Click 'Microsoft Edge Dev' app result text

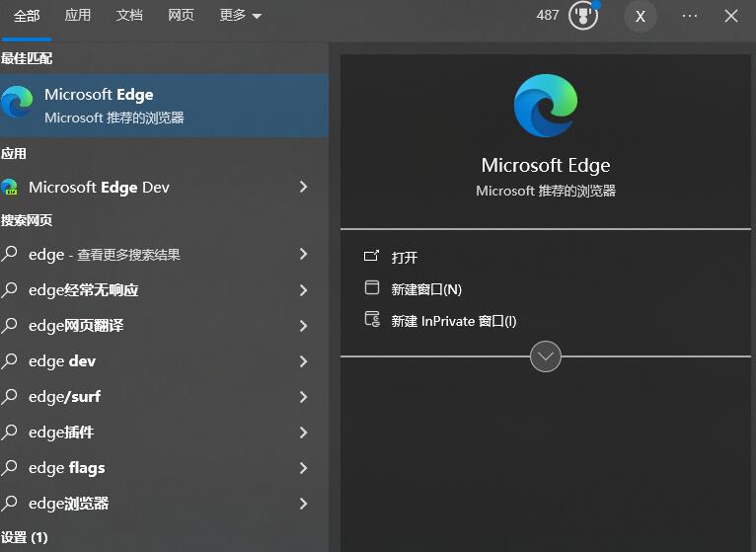pyautogui.click(x=99, y=188)
